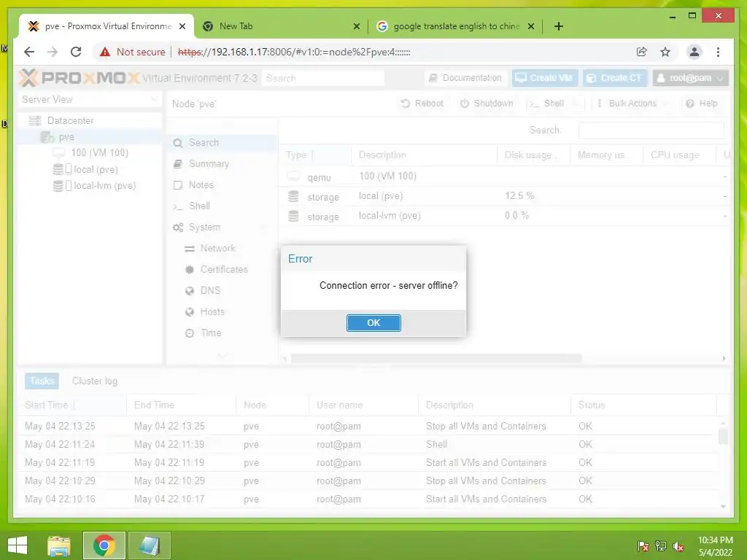
Task: Switch to google translate tab
Action: click(x=455, y=26)
